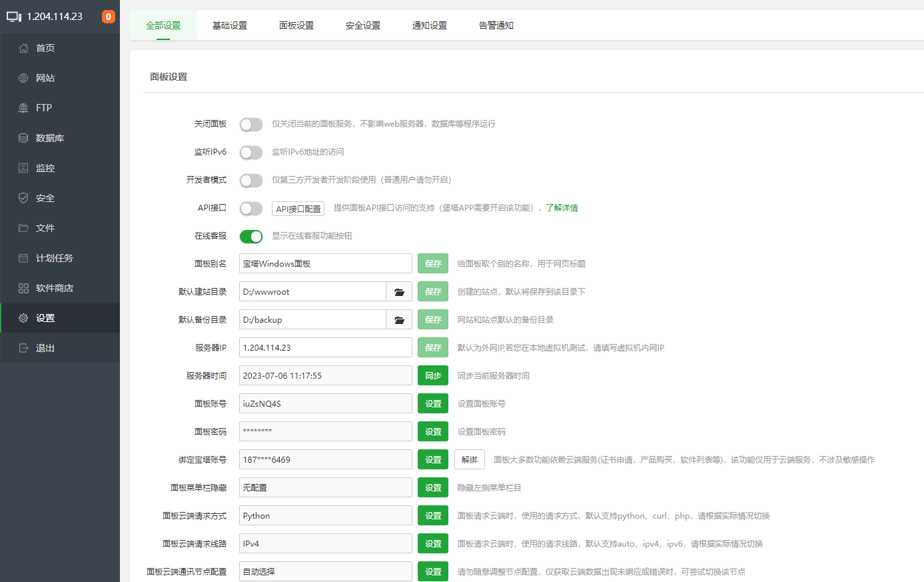
Task: Switch to the 面板设置 tab
Action: [296, 25]
